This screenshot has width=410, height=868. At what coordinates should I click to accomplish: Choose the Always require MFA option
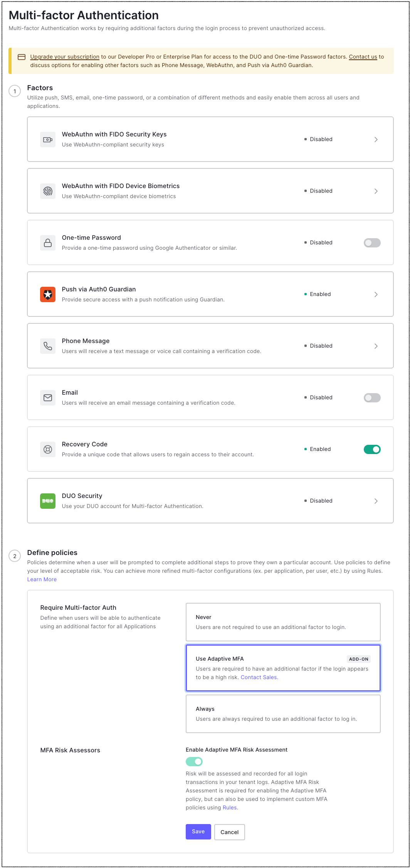coord(283,714)
